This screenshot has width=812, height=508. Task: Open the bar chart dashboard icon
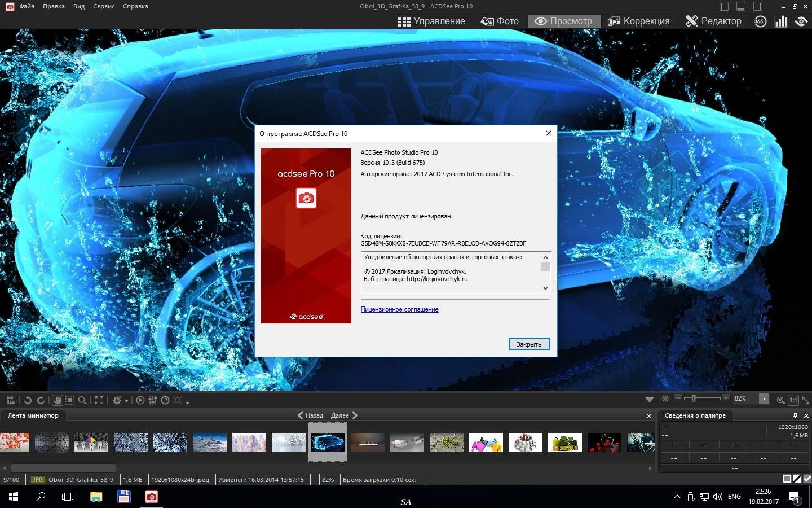coord(781,21)
